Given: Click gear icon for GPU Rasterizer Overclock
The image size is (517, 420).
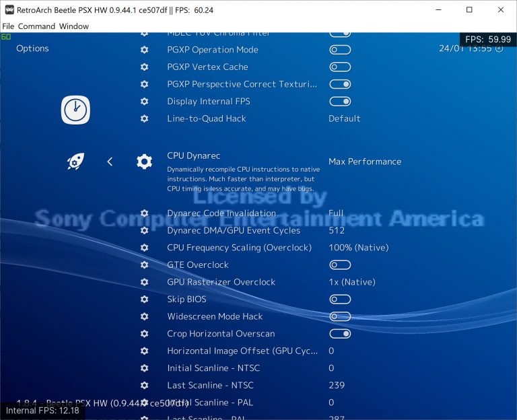Looking at the screenshot, I should [145, 282].
